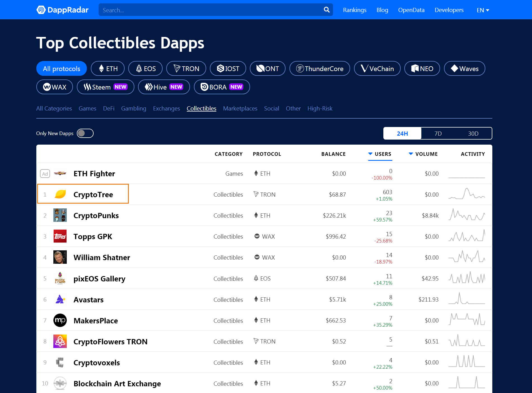Screen dimensions: 532x393
Task: Open DeFi category tab
Action: tap(109, 108)
